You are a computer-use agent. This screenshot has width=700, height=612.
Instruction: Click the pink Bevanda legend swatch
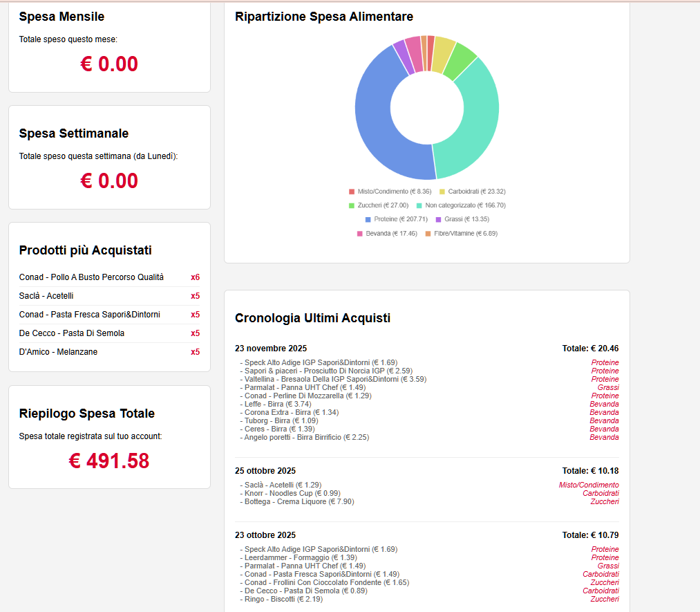tap(360, 234)
